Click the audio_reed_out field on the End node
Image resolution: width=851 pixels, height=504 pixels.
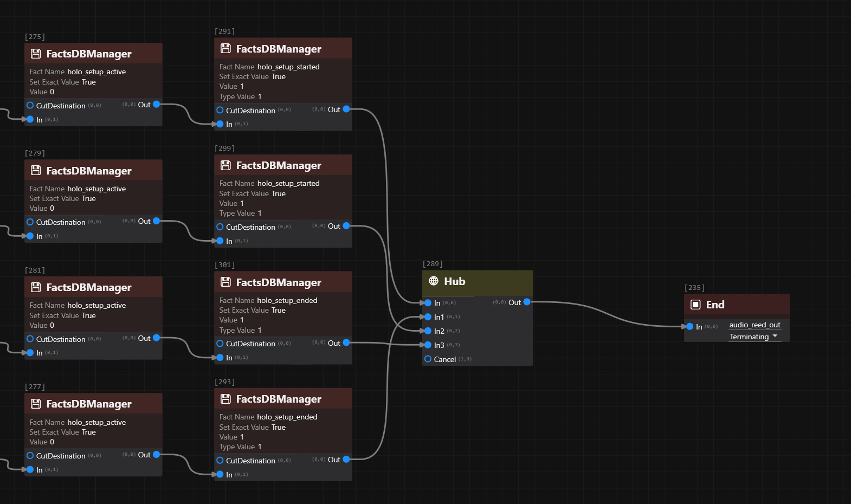755,325
